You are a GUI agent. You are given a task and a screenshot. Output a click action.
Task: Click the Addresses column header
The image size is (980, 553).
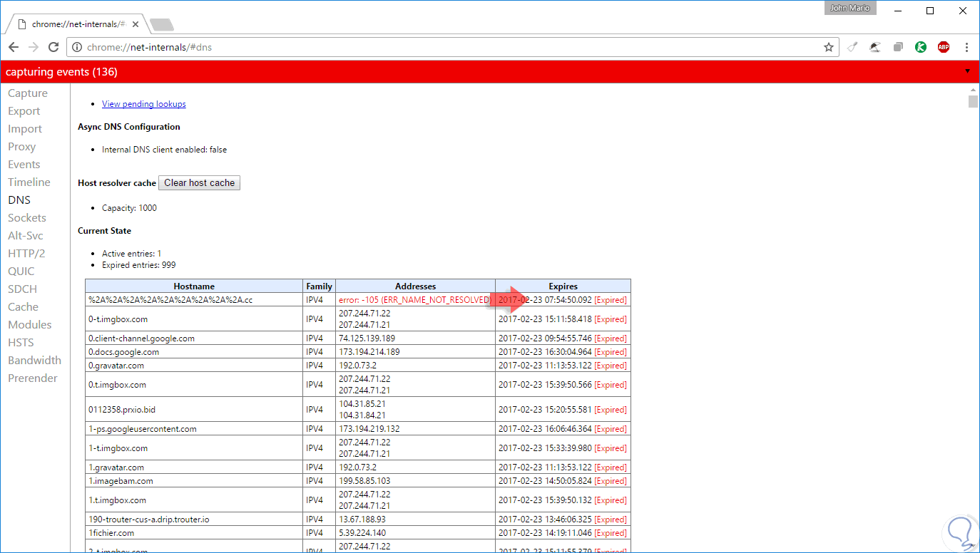[416, 286]
